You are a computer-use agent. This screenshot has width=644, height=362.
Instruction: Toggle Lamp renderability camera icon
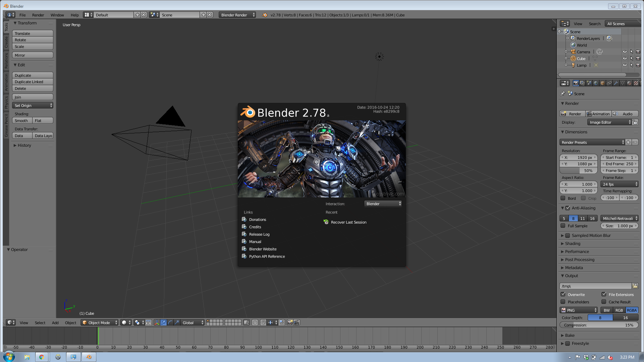(638, 65)
